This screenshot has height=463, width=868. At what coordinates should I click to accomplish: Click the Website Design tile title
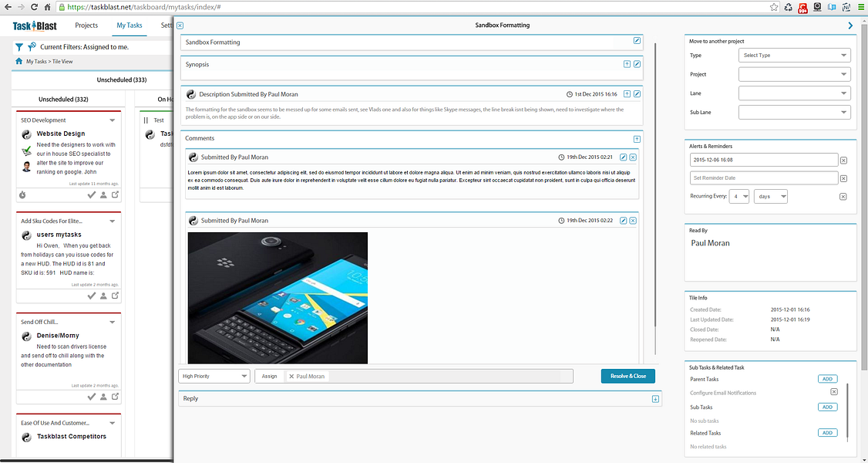(x=61, y=133)
